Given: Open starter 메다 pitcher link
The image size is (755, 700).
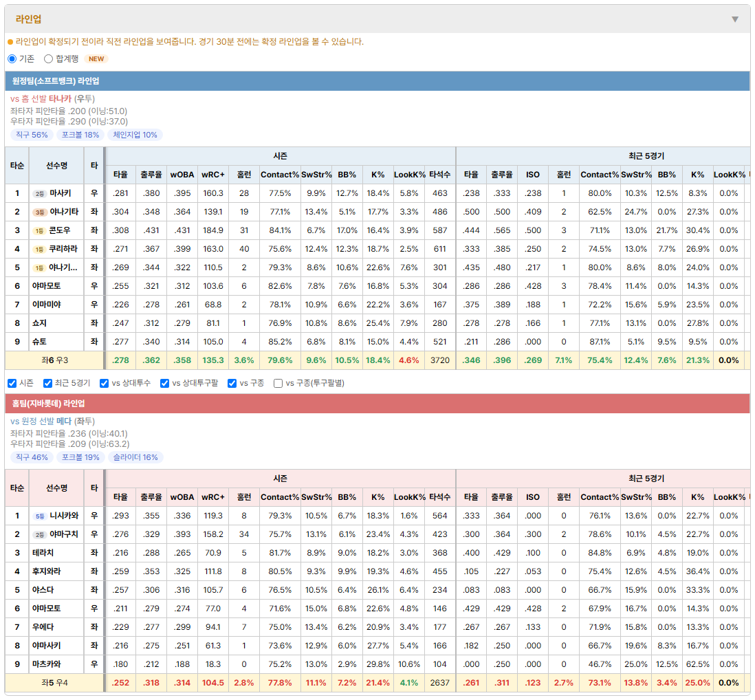Looking at the screenshot, I should pos(64,422).
